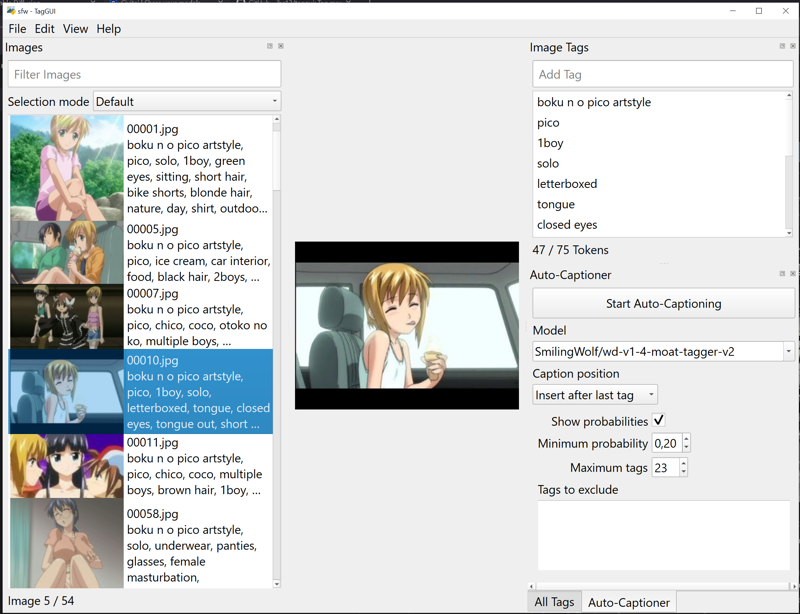Screen dimensions: 800x614
Task: Open the File menu
Action: [x=17, y=29]
